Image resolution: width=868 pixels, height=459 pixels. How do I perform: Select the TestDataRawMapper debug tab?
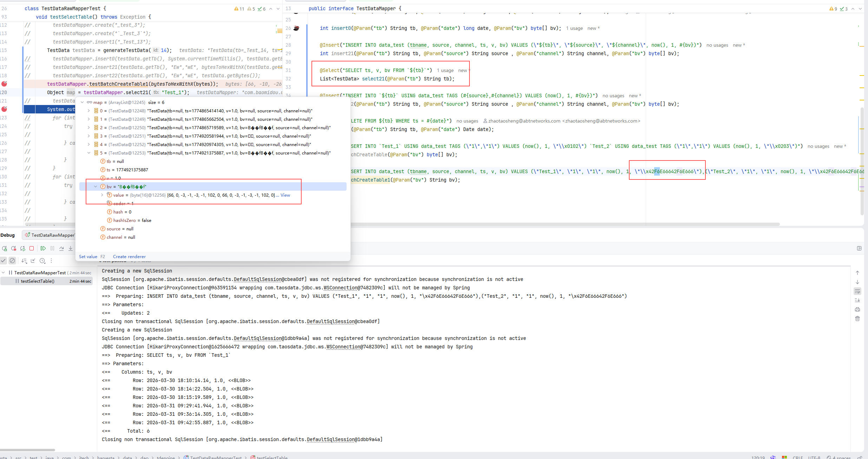click(50, 235)
